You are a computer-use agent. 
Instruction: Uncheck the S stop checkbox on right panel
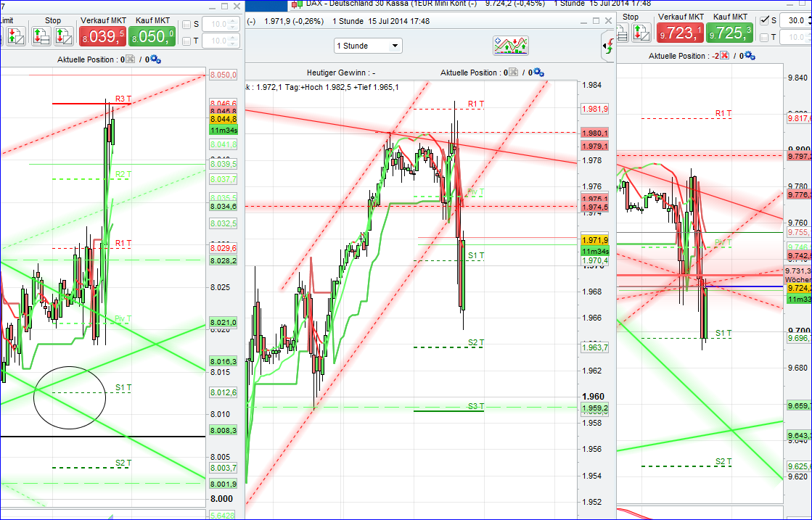click(x=764, y=20)
